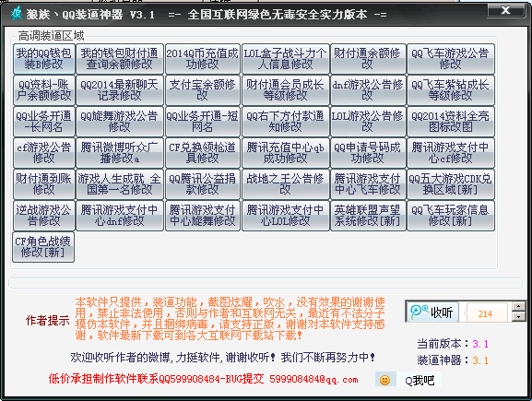Click QQ炫舞游戏公告修改 button
This screenshot has height=401, width=532.
pyautogui.click(x=120, y=122)
